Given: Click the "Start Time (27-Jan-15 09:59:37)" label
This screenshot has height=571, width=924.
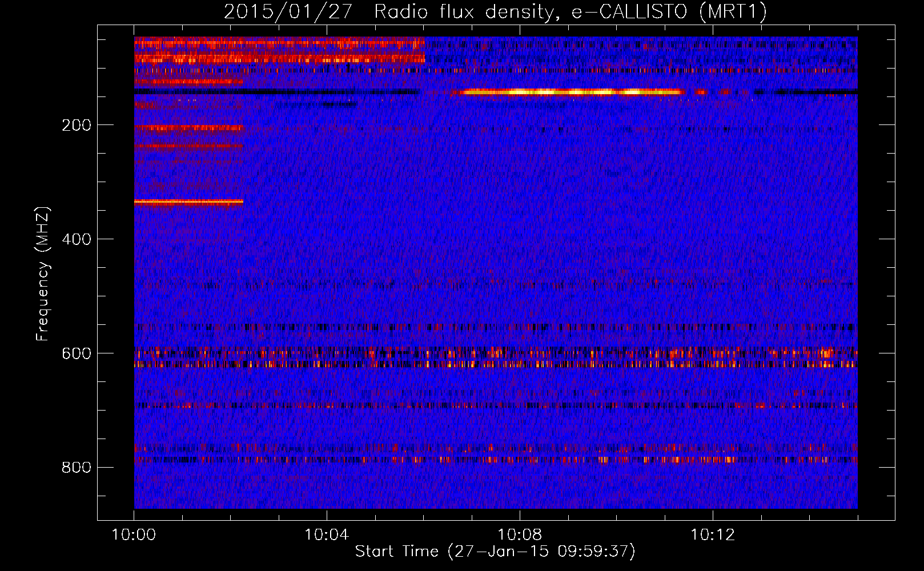Looking at the screenshot, I should (495, 551).
